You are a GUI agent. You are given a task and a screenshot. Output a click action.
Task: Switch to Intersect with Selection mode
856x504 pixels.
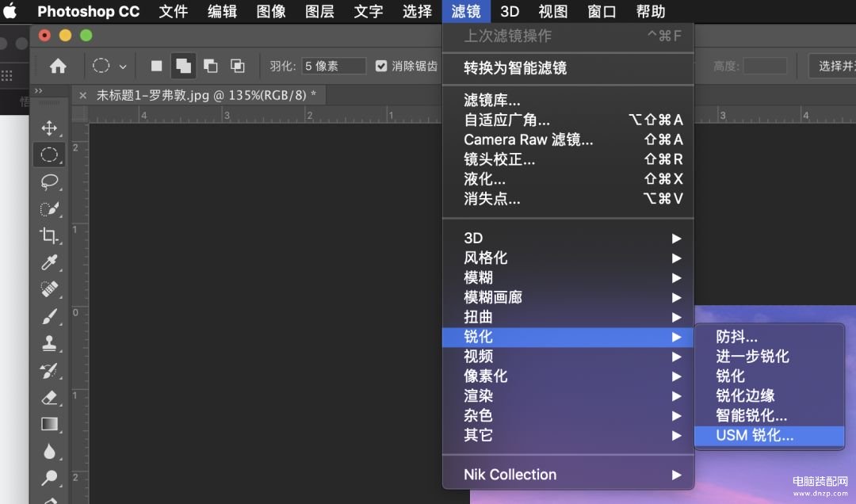(238, 66)
